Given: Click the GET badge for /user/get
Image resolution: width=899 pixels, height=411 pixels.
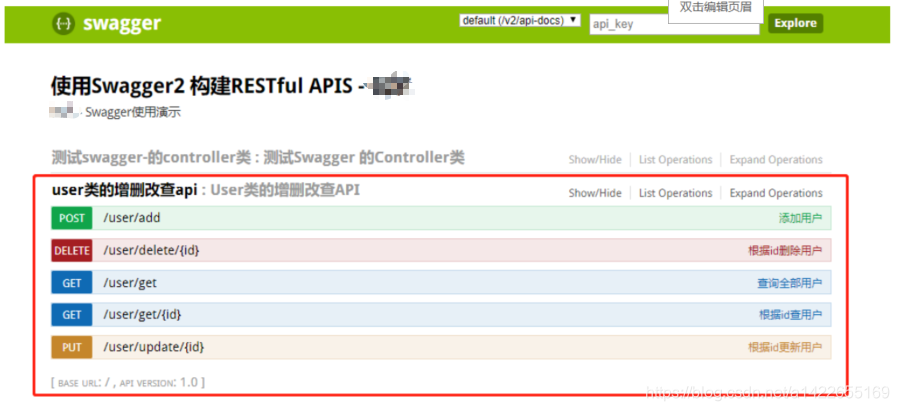Looking at the screenshot, I should (72, 283).
